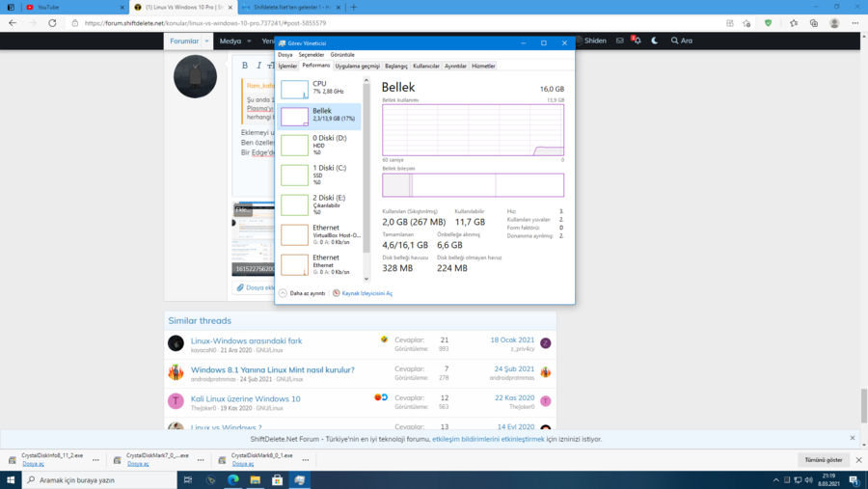This screenshot has width=868, height=489.
Task: Close the downloads bar
Action: click(x=858, y=460)
